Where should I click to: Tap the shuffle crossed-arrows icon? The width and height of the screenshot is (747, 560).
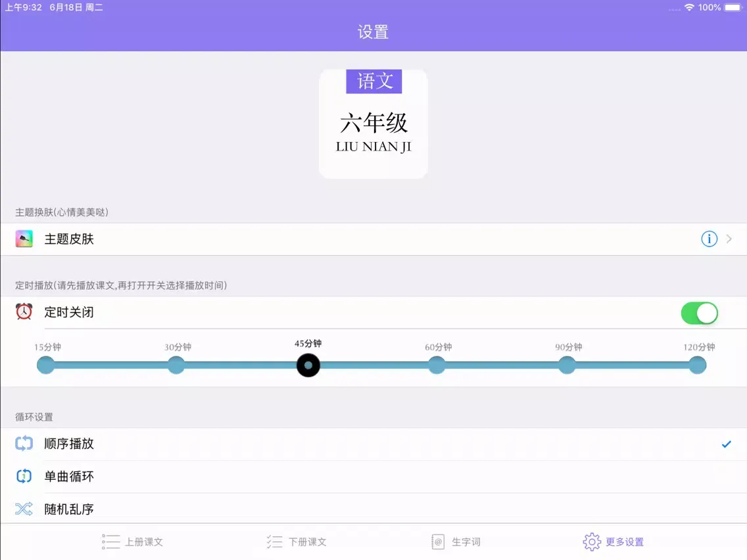point(24,509)
